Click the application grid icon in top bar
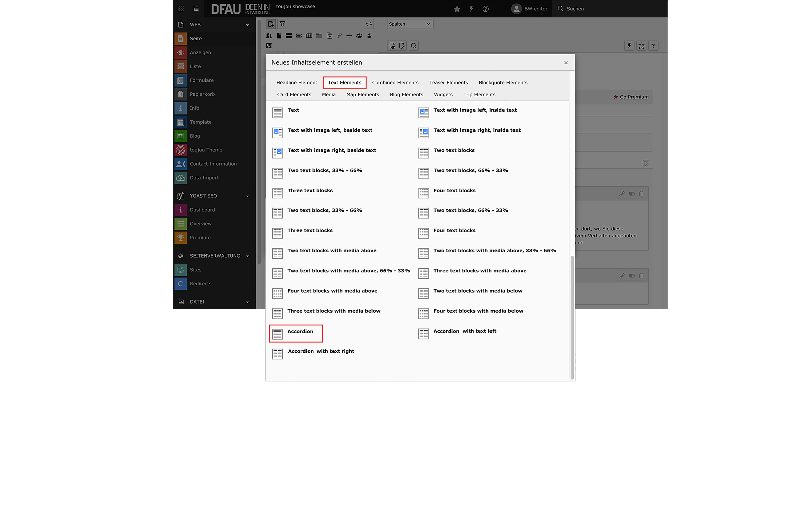This screenshot has height=508, width=812. click(x=181, y=9)
